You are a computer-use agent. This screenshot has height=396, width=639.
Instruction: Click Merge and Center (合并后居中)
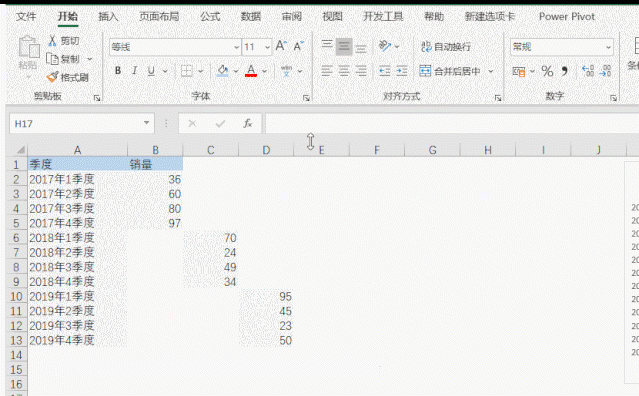tap(450, 71)
